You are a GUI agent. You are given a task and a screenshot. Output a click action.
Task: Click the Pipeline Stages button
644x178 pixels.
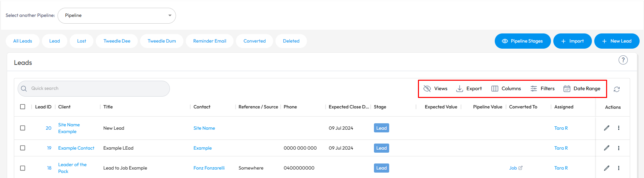pyautogui.click(x=523, y=41)
